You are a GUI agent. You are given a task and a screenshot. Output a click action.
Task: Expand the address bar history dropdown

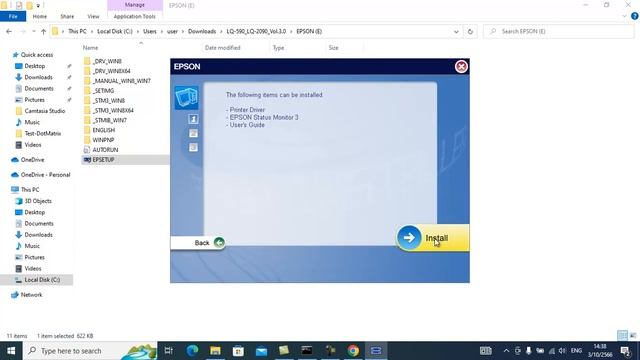click(456, 31)
